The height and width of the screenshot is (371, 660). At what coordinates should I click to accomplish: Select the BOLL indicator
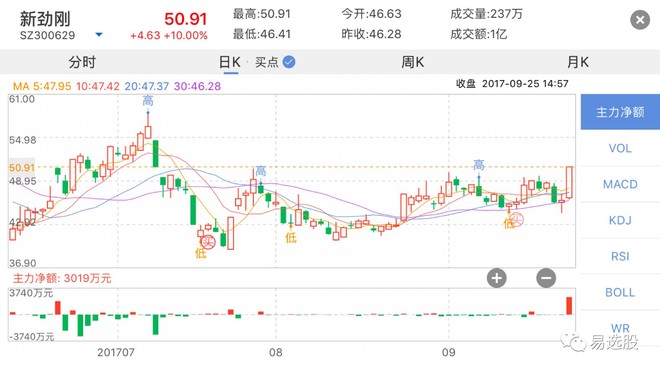[620, 292]
